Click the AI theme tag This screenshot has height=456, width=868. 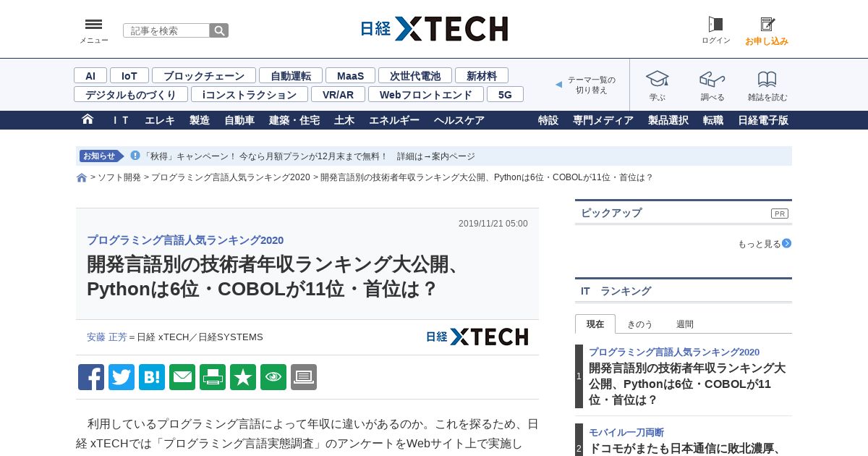90,75
